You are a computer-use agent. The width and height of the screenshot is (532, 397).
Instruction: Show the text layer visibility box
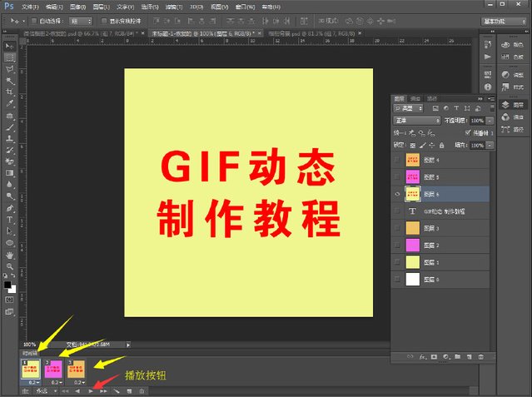[x=397, y=211]
